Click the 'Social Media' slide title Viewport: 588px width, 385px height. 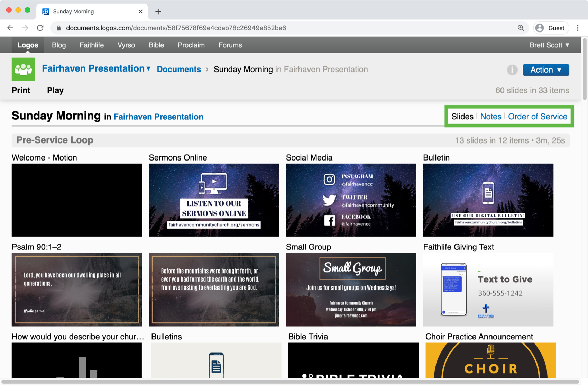pos(309,158)
